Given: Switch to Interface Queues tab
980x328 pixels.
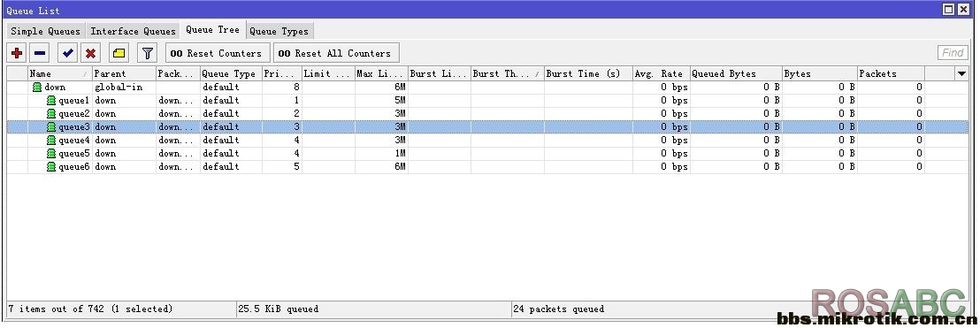Looking at the screenshot, I should (134, 31).
